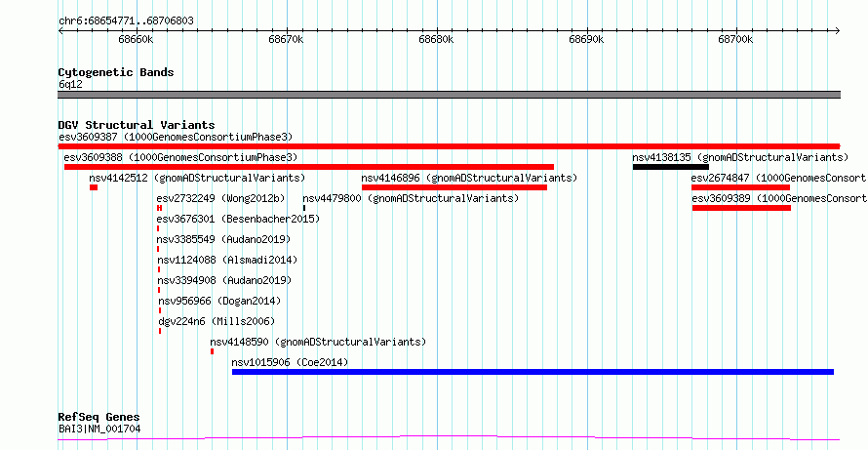The width and height of the screenshot is (868, 450).
Task: Click the esv2674847 red variant bar
Action: (x=740, y=187)
